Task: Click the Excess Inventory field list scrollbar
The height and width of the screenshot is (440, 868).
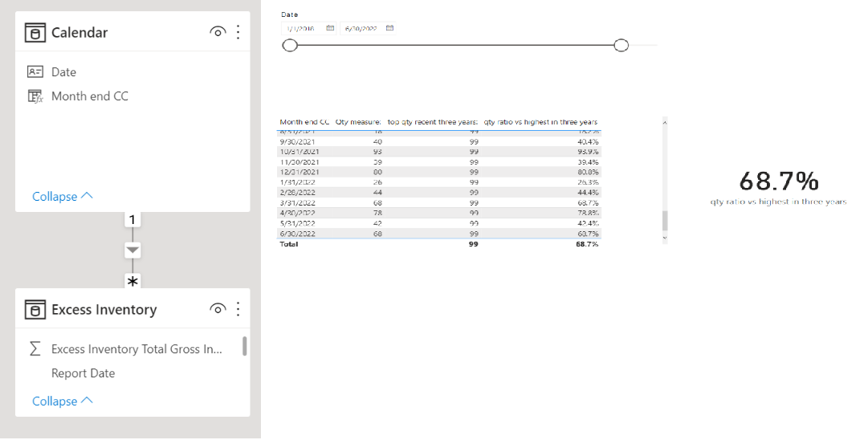Action: pyautogui.click(x=245, y=346)
